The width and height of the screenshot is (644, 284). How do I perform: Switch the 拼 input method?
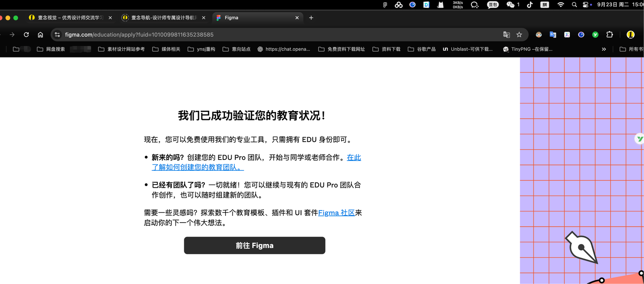click(x=545, y=4)
